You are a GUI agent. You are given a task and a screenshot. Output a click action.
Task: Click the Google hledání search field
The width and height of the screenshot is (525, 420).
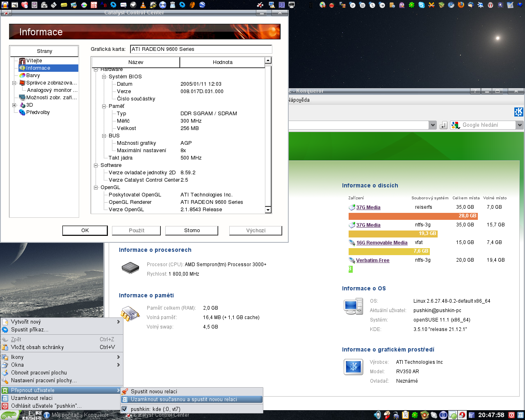[x=488, y=125]
